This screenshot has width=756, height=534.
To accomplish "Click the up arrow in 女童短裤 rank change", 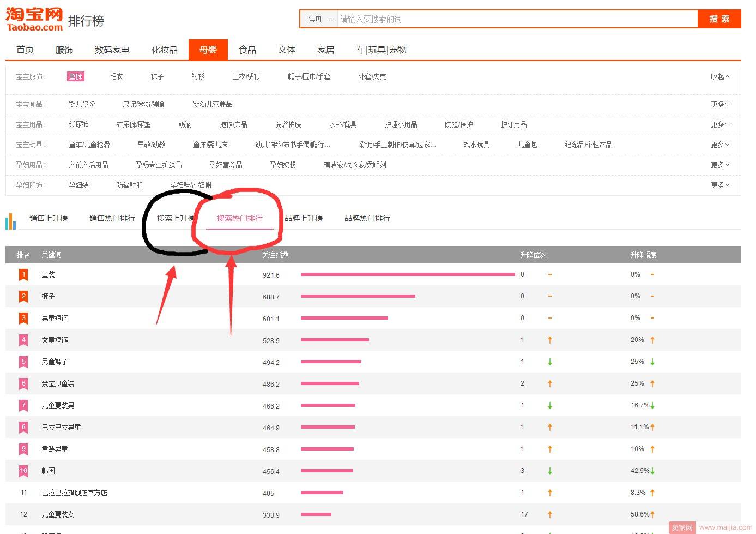I will pos(550,340).
